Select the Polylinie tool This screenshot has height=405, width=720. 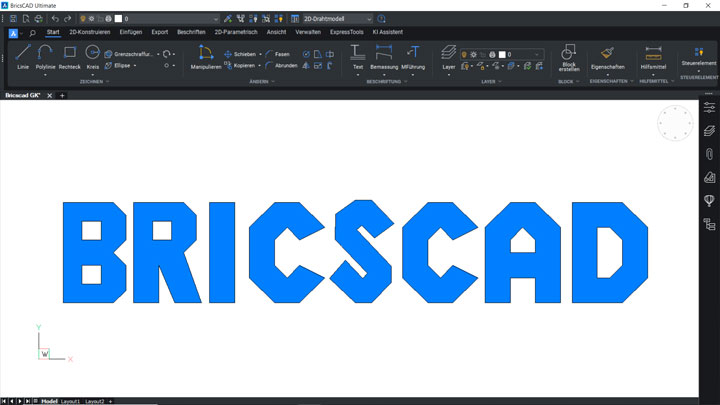coord(45,57)
